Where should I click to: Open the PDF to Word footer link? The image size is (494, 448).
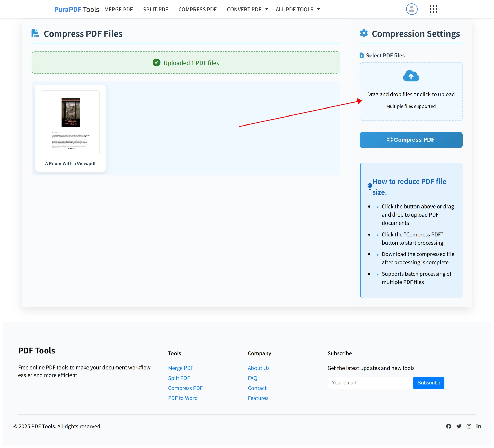[x=183, y=398]
